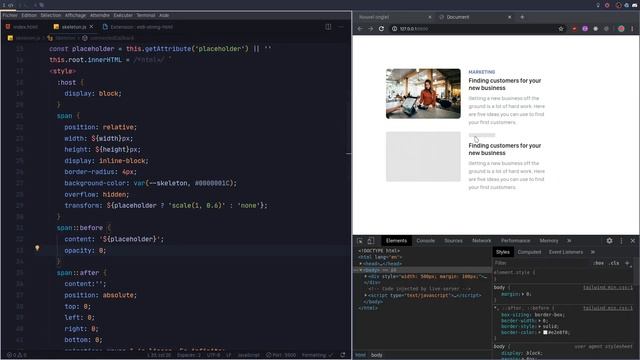Close the skeleton.js editor tab
This screenshot has width=640, height=360.
click(91, 27)
